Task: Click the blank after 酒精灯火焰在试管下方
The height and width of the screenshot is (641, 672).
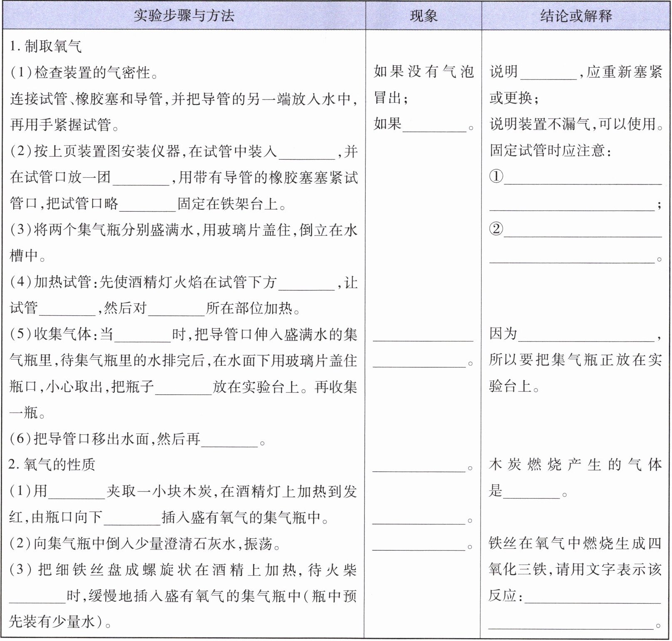Action: 307,284
